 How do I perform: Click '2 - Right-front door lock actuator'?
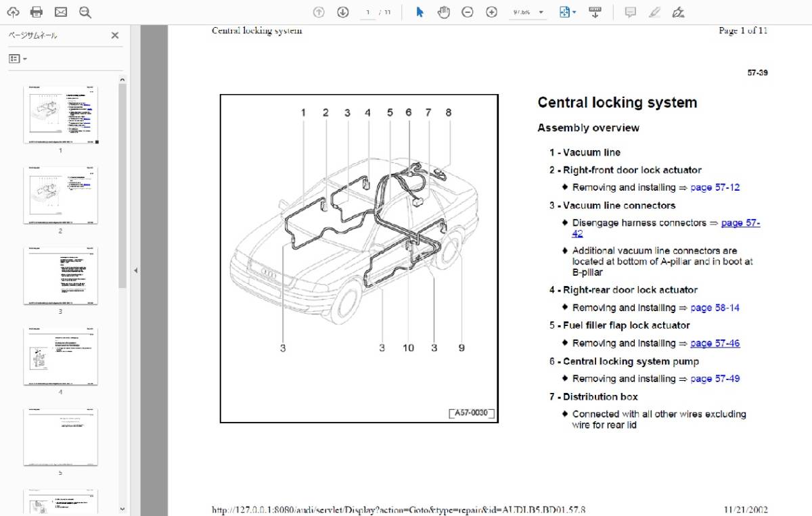625,170
